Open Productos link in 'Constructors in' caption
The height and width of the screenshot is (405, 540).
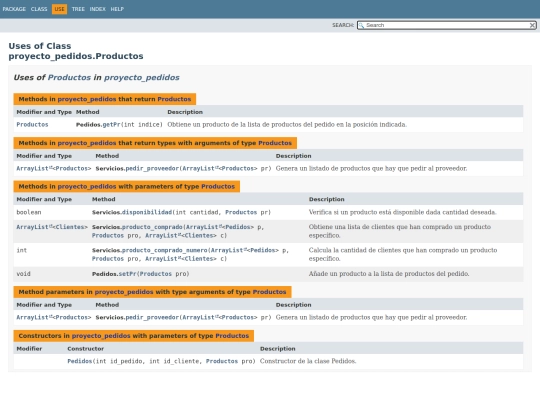coord(232,336)
